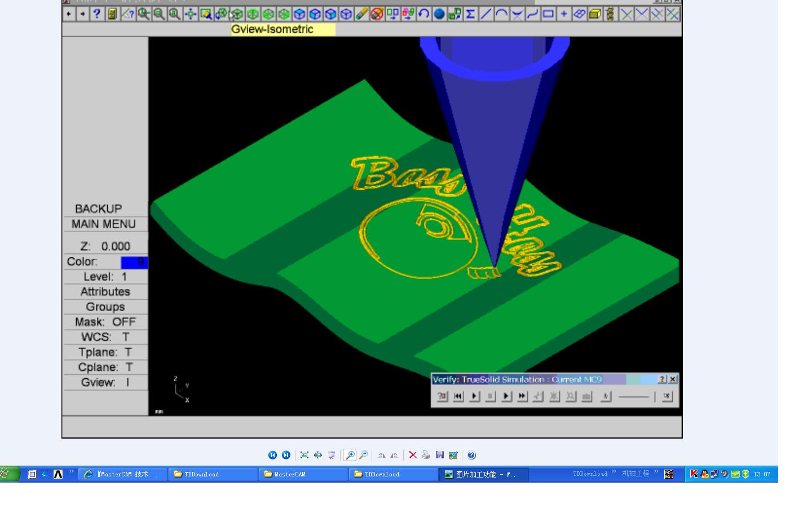Screen dimensions: 812x508
Task: Click the crossed-out eraser Undelete icon
Action: coord(377,14)
